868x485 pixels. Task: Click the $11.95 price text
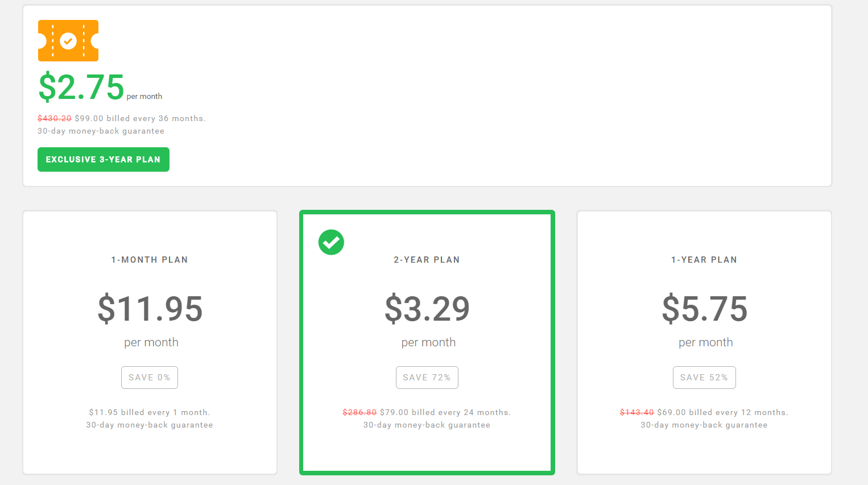[150, 309]
